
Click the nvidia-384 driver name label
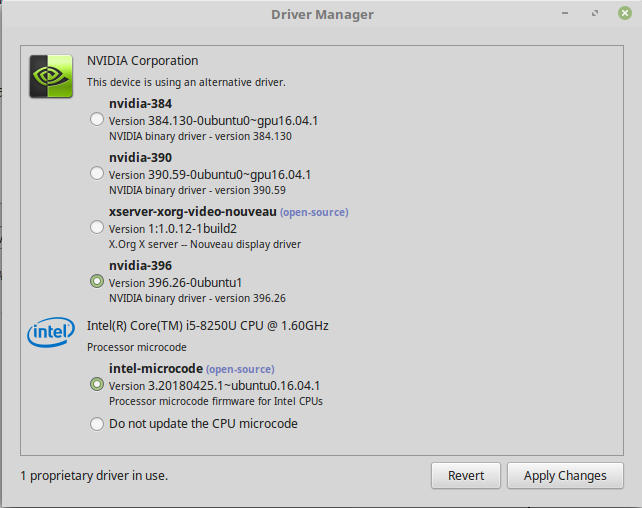[x=140, y=104]
